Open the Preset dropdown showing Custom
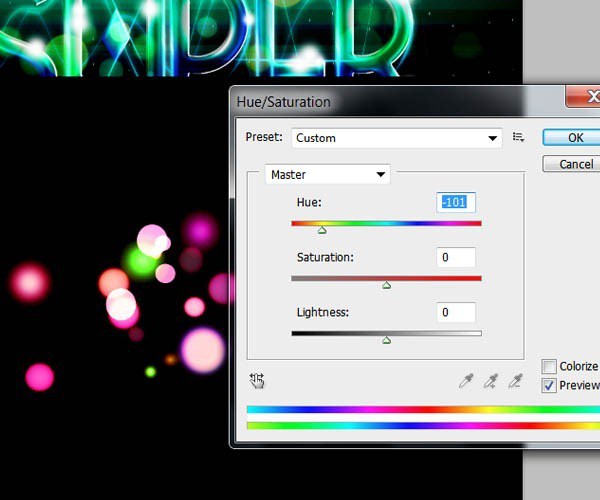 click(x=396, y=138)
